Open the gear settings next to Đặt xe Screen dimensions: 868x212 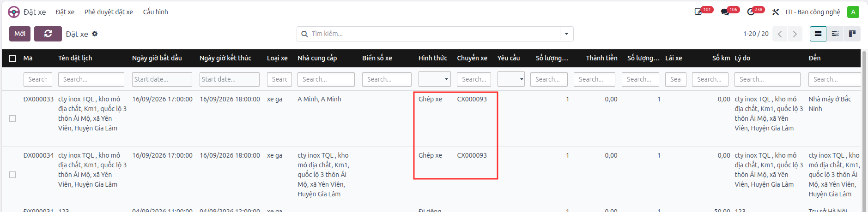coord(95,34)
